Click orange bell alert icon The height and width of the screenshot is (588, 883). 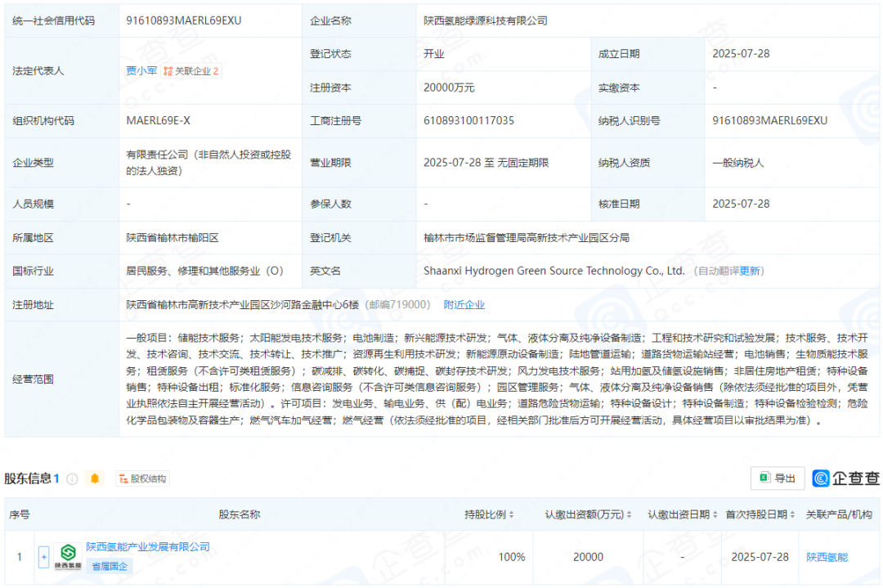point(95,478)
